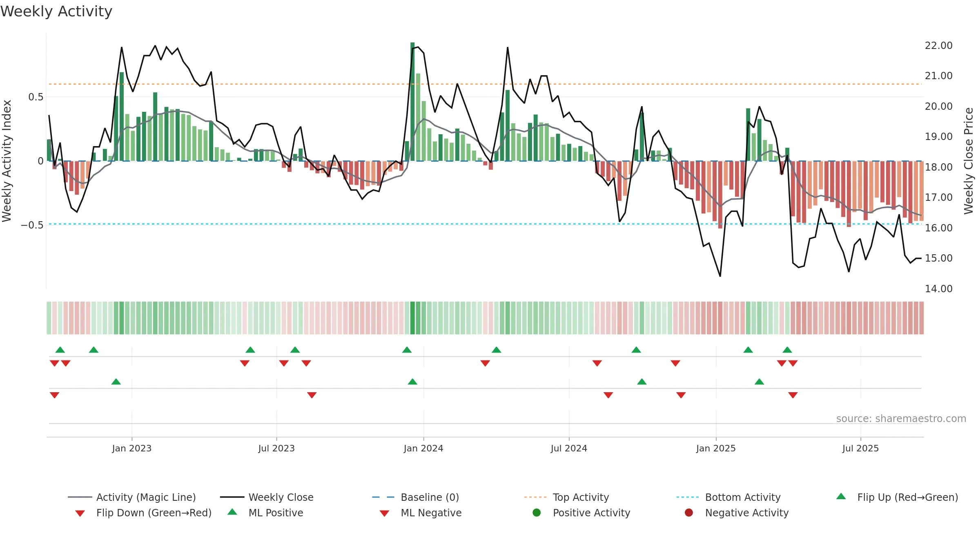Screen dimensions: 980x551
Task: Click the 19.00 price tick label
Action: [939, 136]
